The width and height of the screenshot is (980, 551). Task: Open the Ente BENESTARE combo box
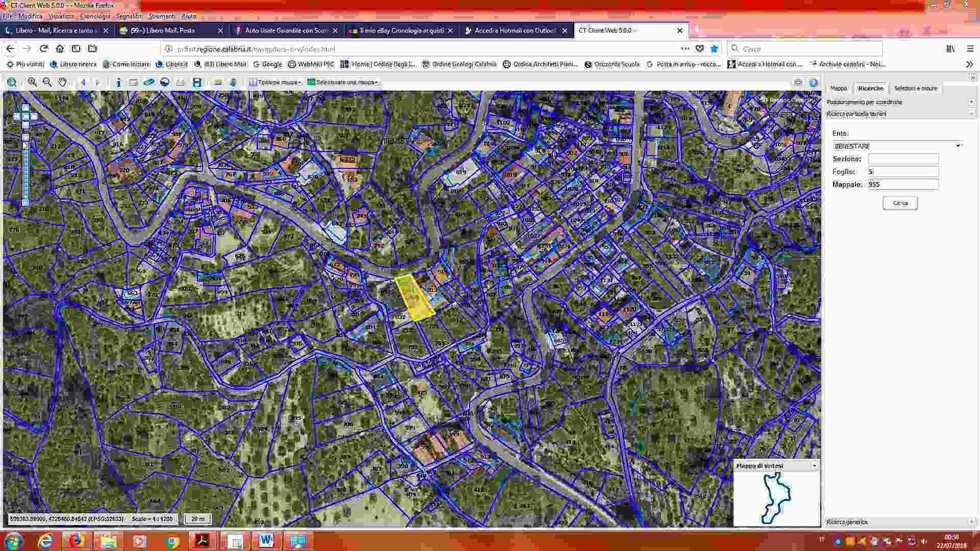[897, 146]
